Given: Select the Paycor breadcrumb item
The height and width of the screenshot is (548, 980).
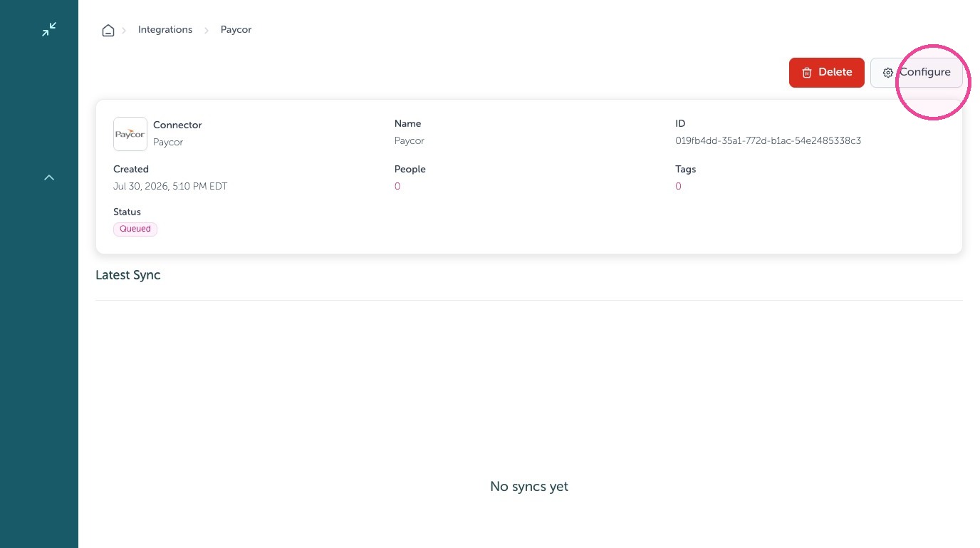Looking at the screenshot, I should coord(236,30).
